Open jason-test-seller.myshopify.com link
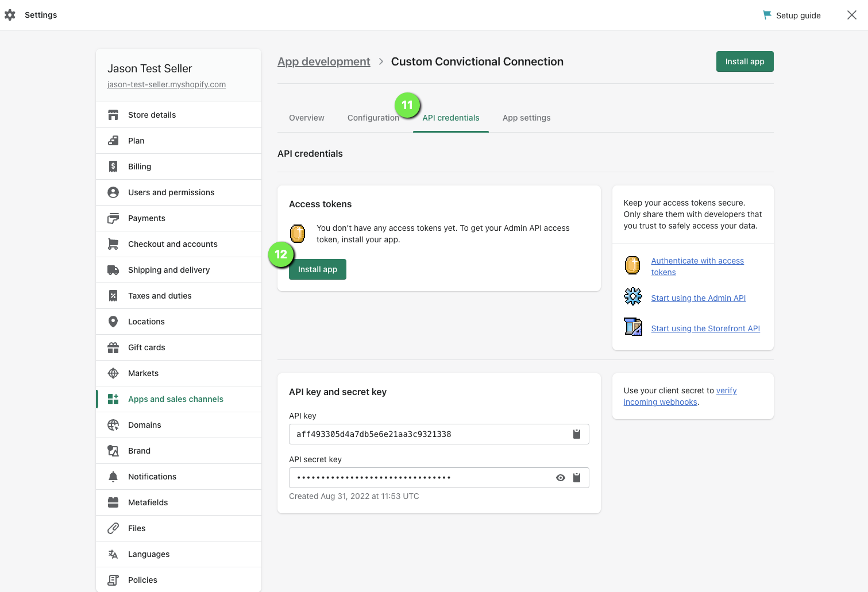This screenshot has height=592, width=868. [167, 84]
